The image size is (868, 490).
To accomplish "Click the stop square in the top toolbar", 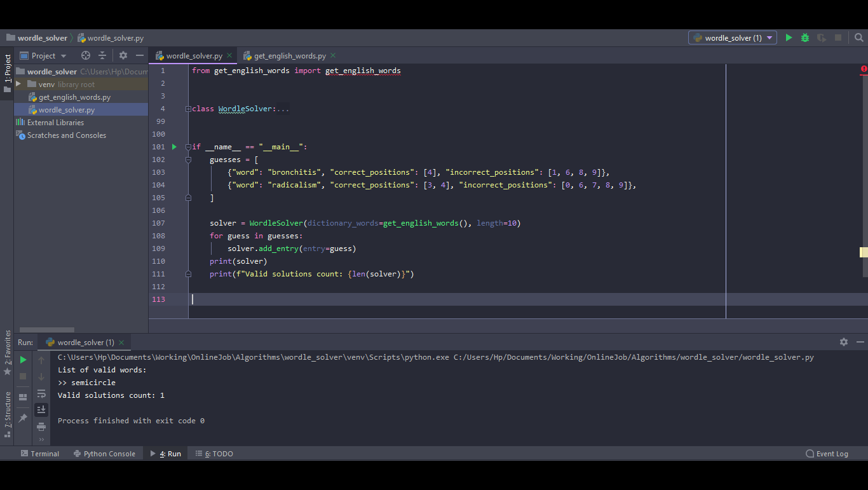I will pyautogui.click(x=838, y=38).
